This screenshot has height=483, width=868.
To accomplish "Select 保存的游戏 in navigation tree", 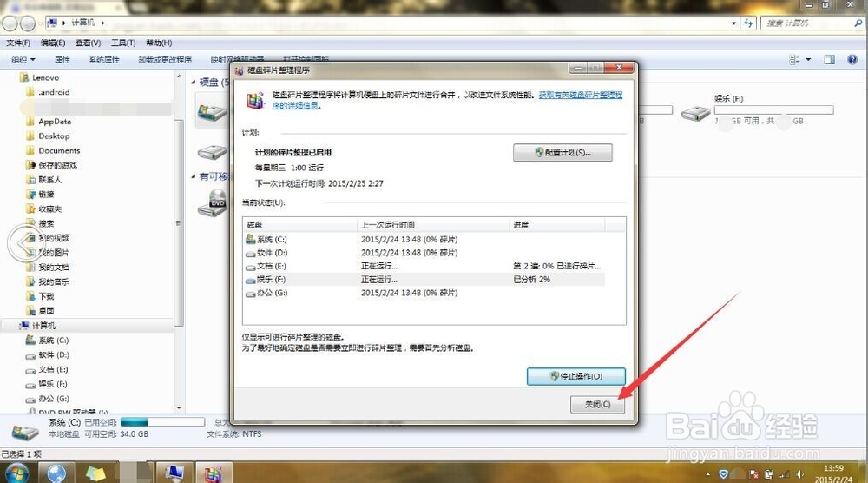I will tap(57, 165).
